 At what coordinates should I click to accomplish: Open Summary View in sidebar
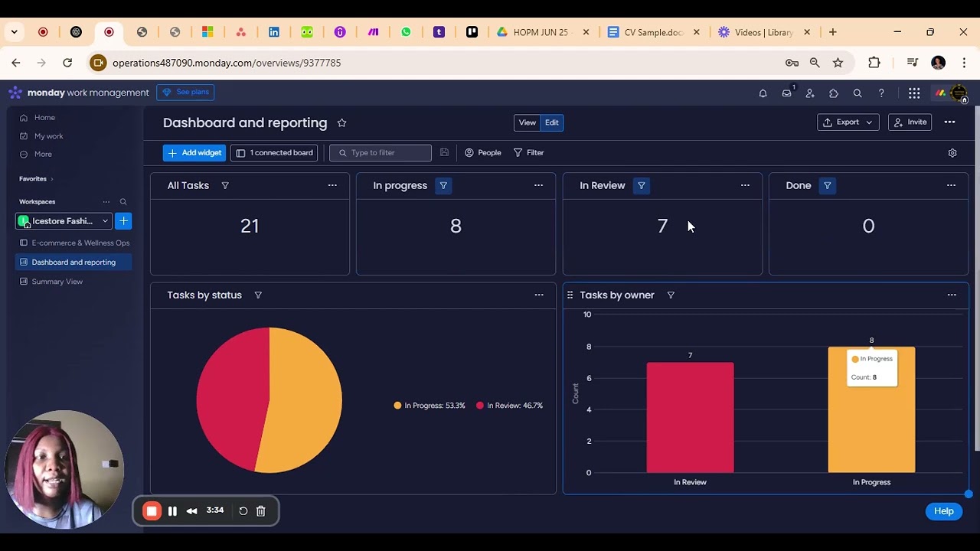click(x=51, y=282)
